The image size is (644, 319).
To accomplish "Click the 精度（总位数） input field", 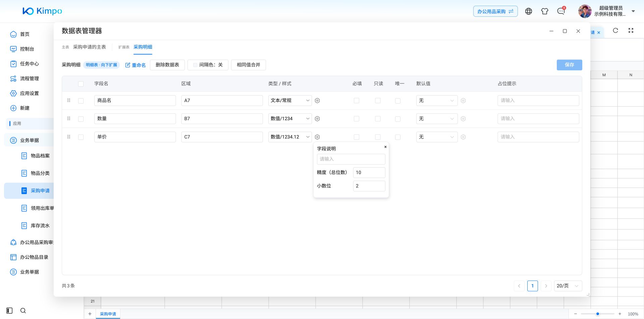I will pos(369,173).
